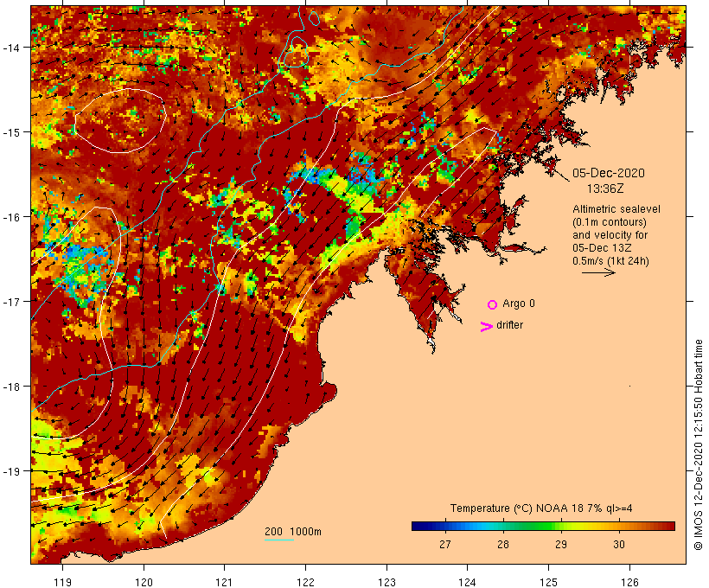Image resolution: width=709 pixels, height=588 pixels.
Task: Click the 'Argo 0' legend label
Action: 519,304
